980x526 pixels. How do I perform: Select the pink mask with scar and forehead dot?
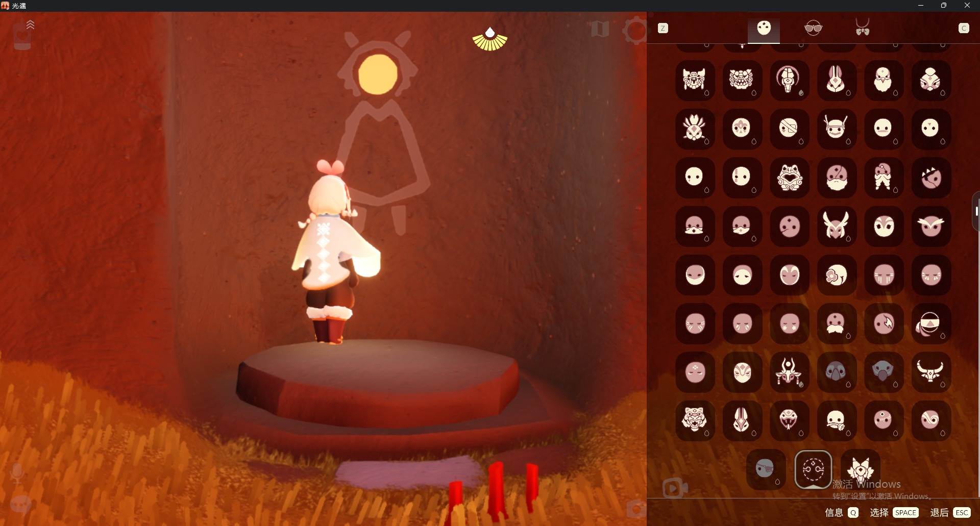(789, 226)
